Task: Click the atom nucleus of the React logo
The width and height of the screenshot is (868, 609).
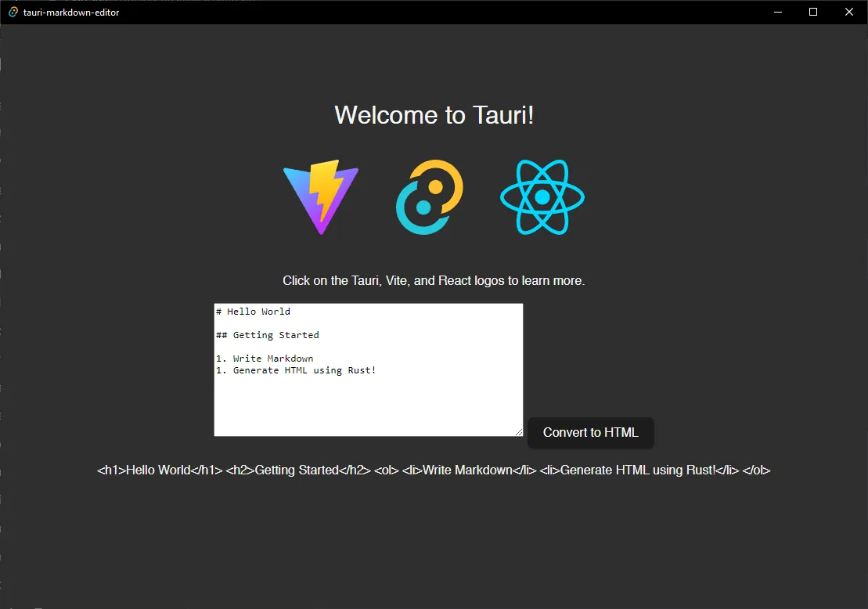Action: pyautogui.click(x=542, y=196)
